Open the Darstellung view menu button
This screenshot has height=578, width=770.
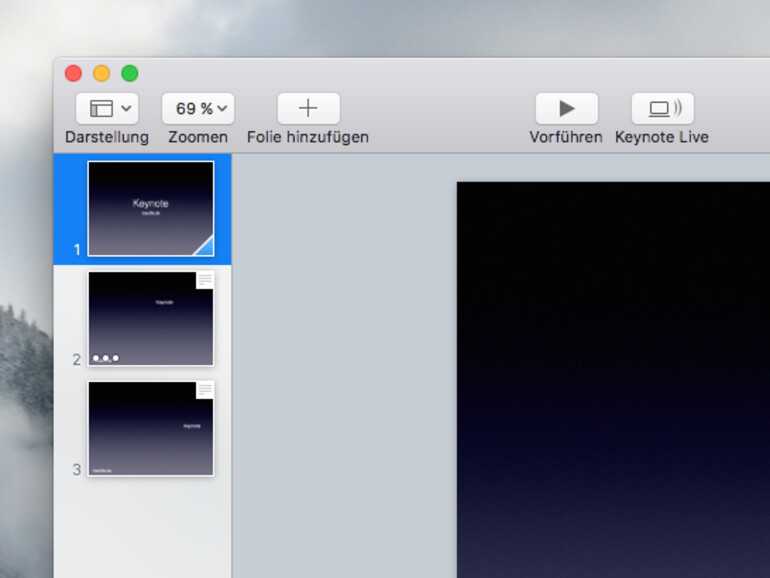click(x=107, y=109)
